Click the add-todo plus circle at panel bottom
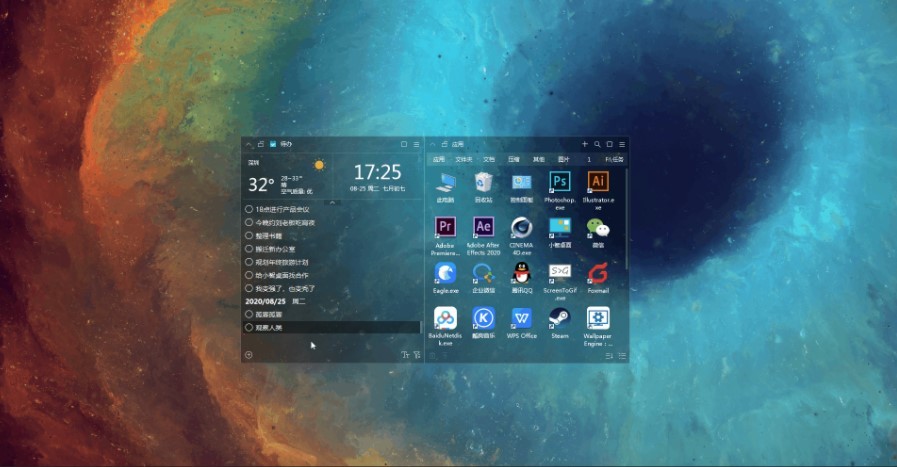The image size is (897, 467). point(249,355)
